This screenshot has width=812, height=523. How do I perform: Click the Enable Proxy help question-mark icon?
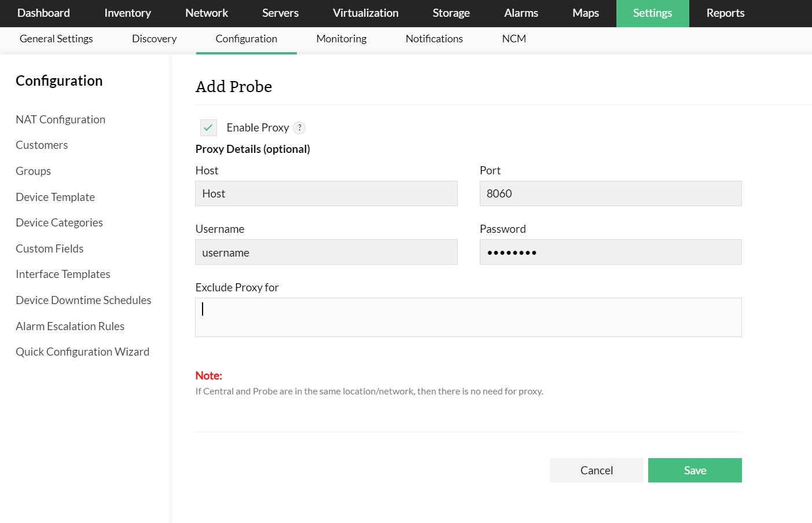[x=299, y=128]
